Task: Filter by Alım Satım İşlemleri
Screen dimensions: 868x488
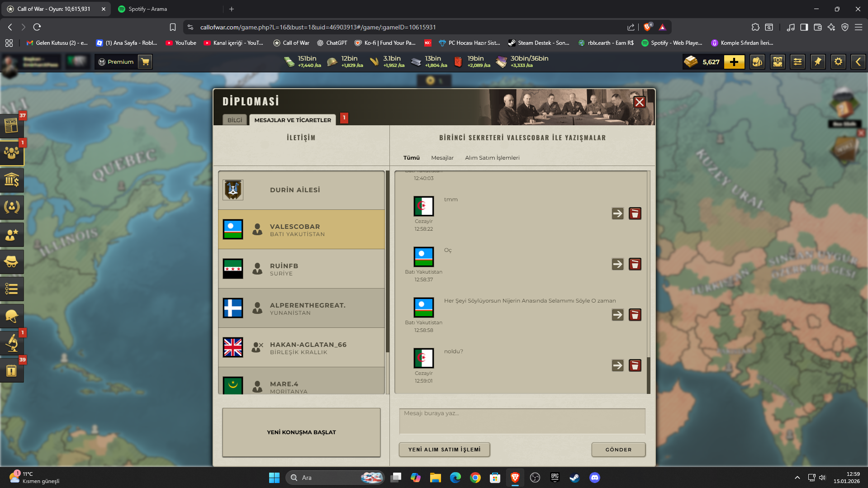Action: point(492,158)
